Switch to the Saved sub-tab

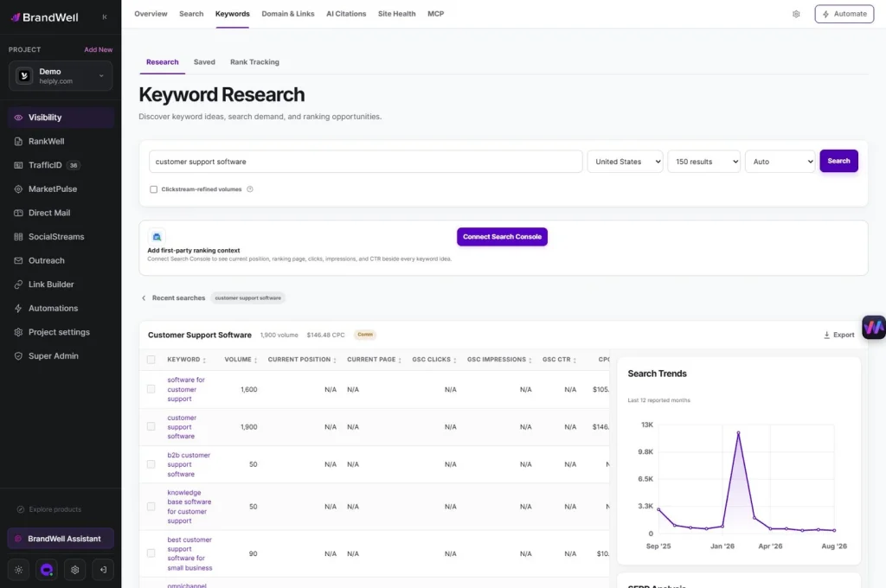[x=204, y=62]
